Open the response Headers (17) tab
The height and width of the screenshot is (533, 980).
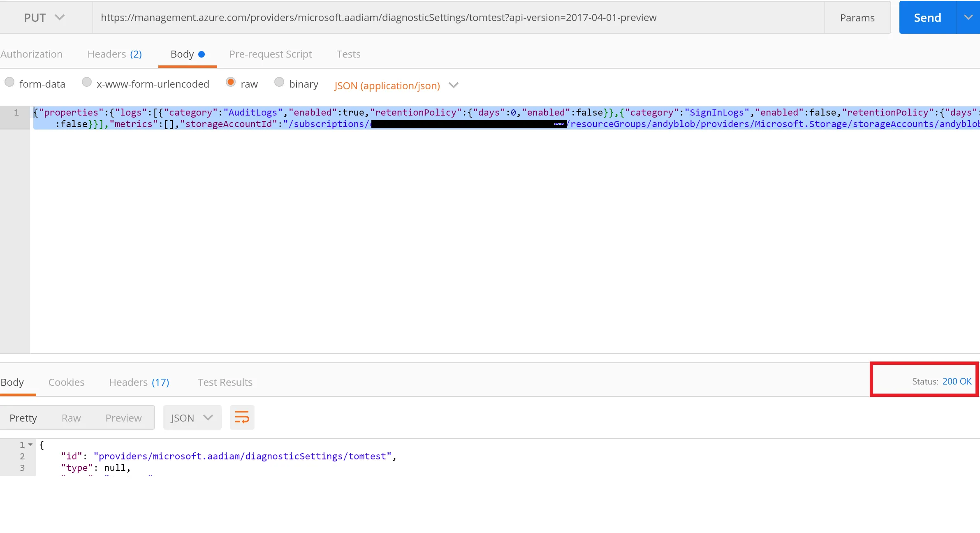coord(139,382)
